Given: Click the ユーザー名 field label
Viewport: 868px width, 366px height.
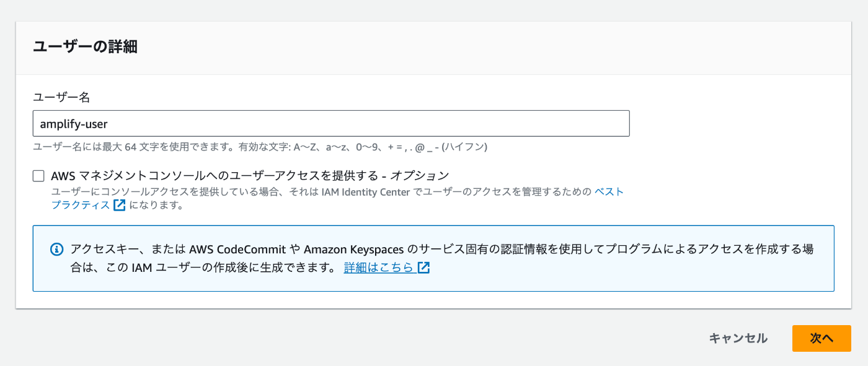Looking at the screenshot, I should coord(61,97).
